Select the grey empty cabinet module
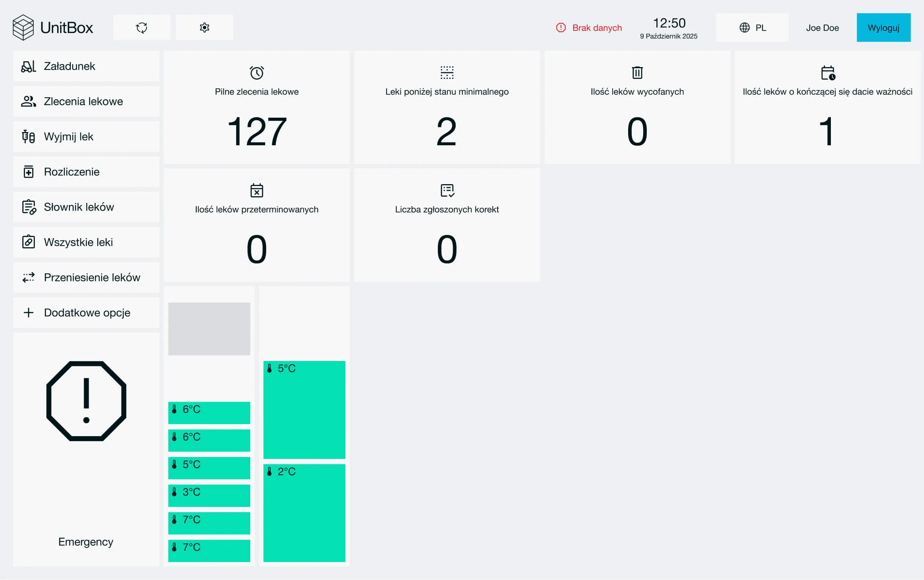Viewport: 924px width, 580px height. pyautogui.click(x=209, y=329)
